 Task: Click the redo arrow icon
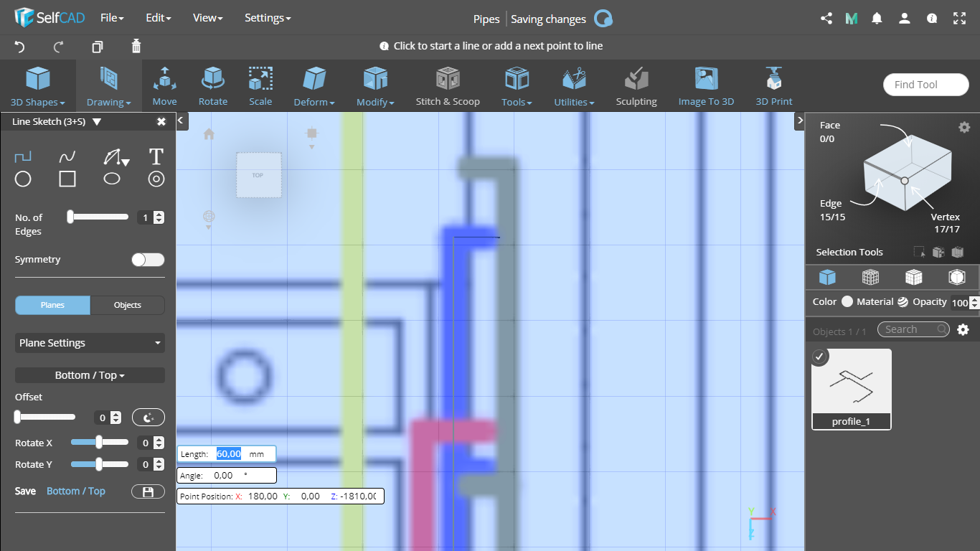(x=59, y=47)
